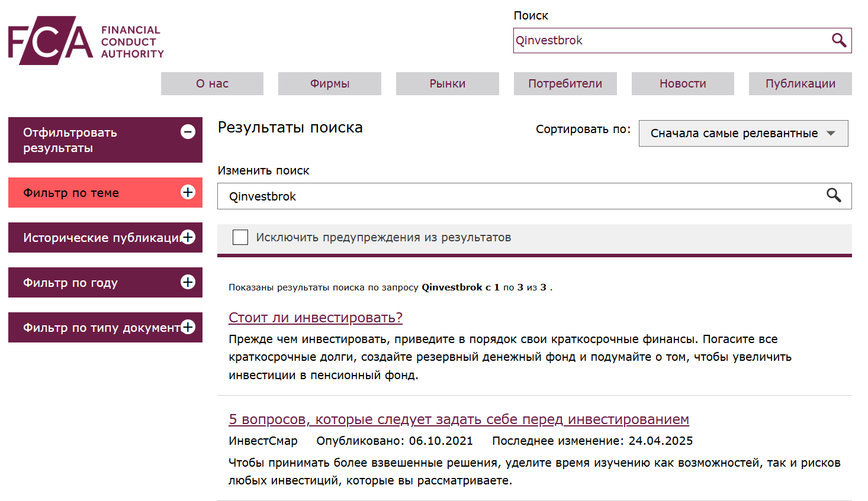This screenshot has width=868, height=501.
Task: Expand the "Фильтр по теме" section
Action: click(187, 193)
